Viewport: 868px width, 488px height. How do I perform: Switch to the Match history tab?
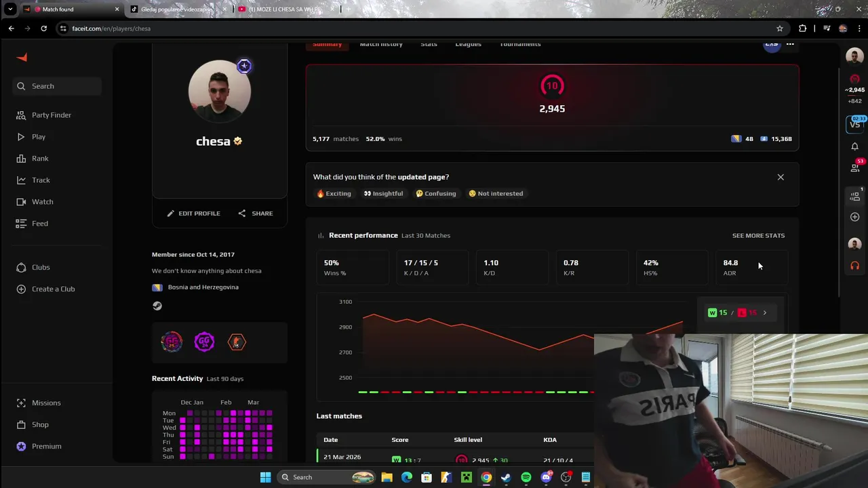[x=381, y=44]
